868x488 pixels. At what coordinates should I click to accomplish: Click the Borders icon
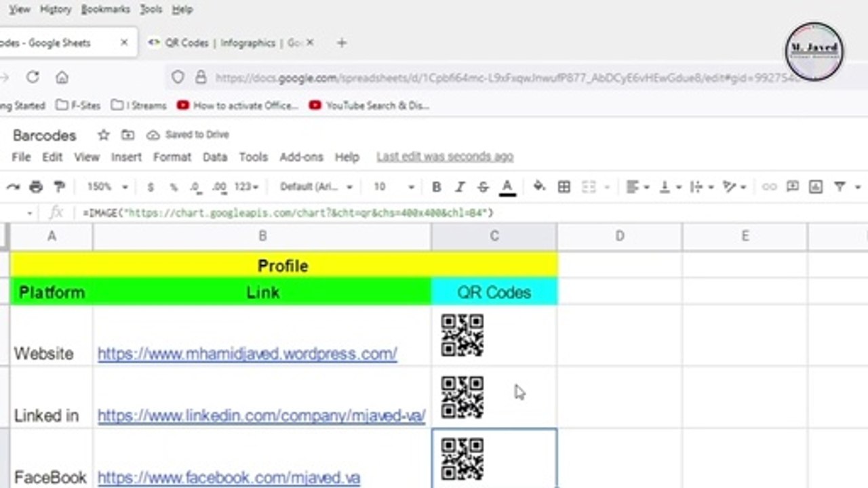tap(564, 186)
